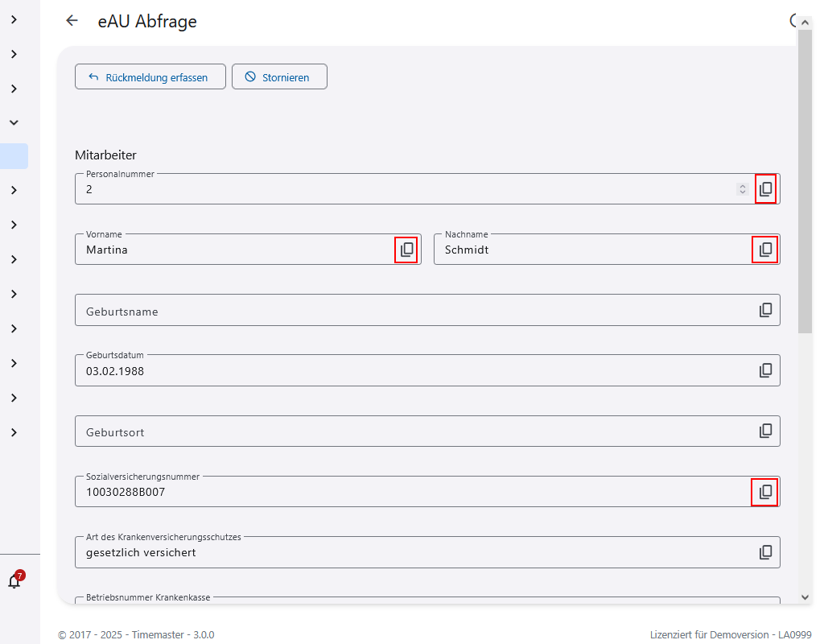Click into the Geburtsname input field
This screenshot has width=824, height=644.
point(402,311)
